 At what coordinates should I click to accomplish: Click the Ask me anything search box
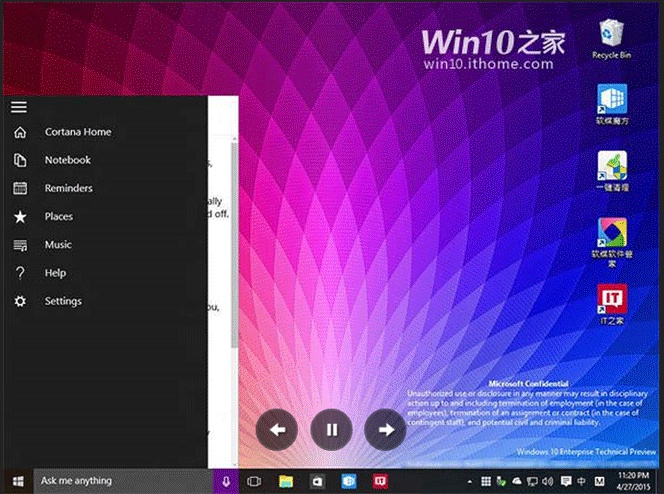click(123, 481)
